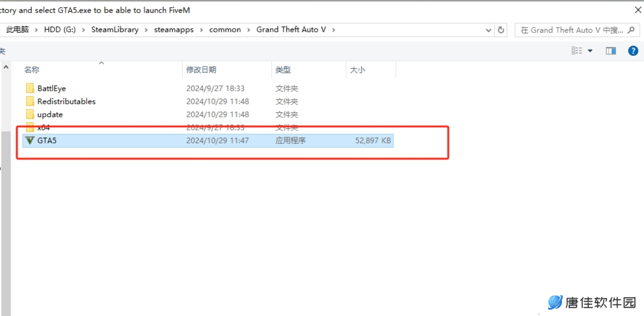
Task: Click the BattlEye folder icon
Action: [30, 88]
